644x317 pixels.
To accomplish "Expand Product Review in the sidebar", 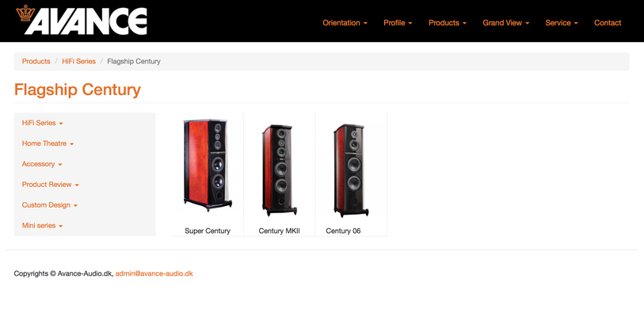I will pyautogui.click(x=50, y=185).
